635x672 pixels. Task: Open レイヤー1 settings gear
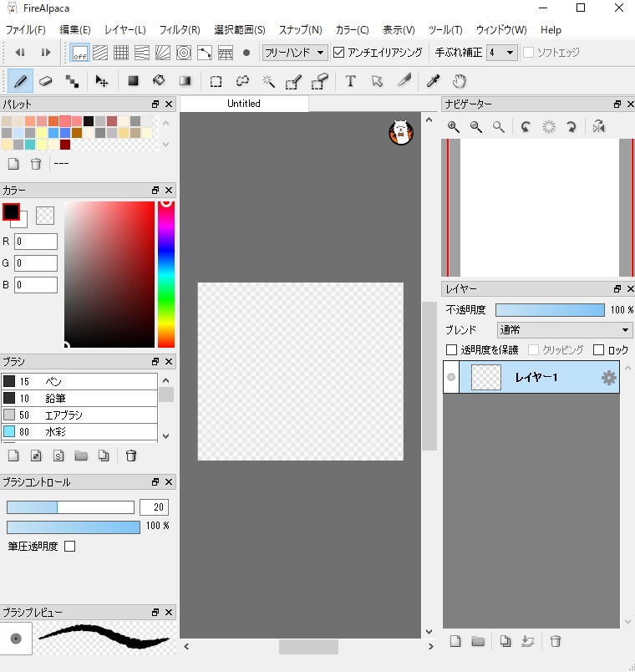(608, 378)
